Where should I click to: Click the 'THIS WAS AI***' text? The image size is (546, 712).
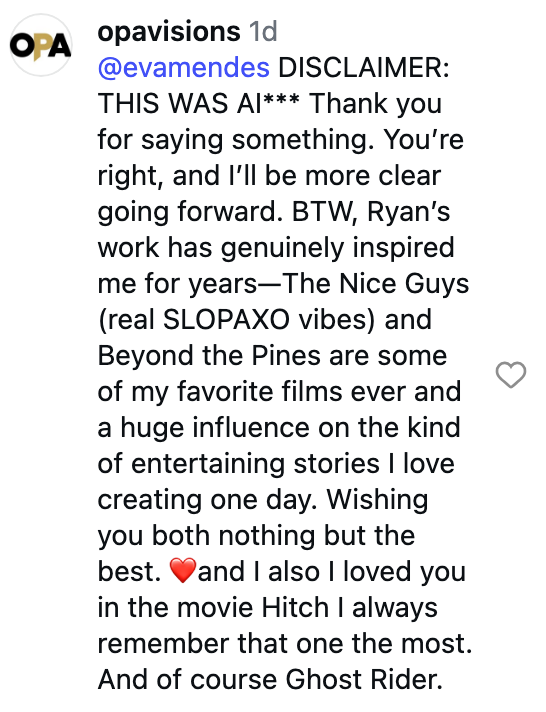pyautogui.click(x=199, y=103)
